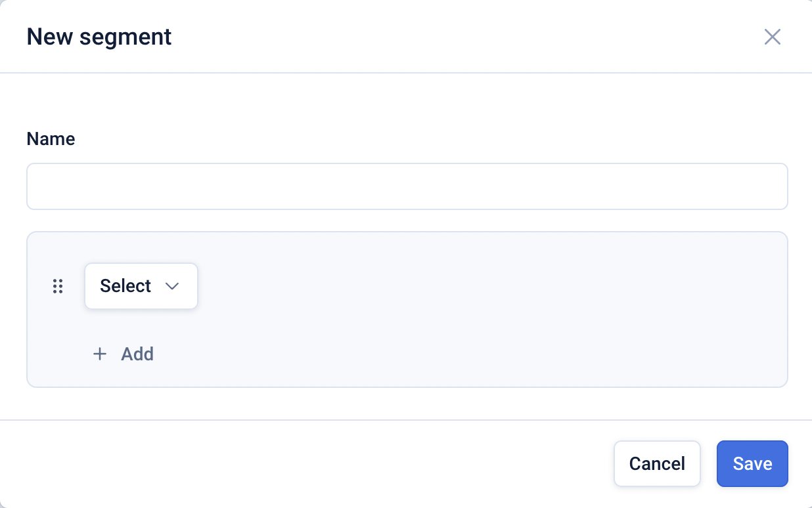This screenshot has width=812, height=508.
Task: Add another filter condition
Action: tap(124, 354)
